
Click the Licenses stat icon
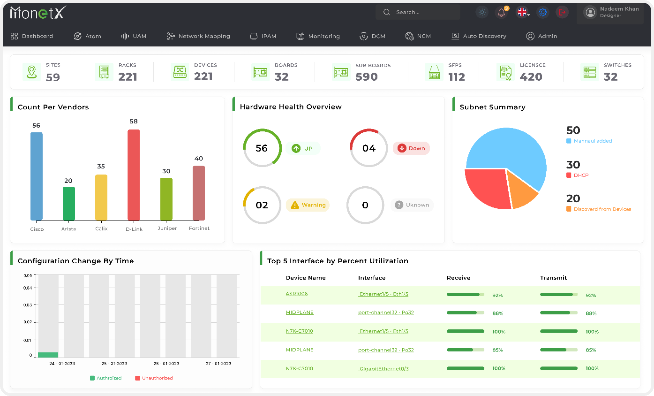(x=506, y=72)
